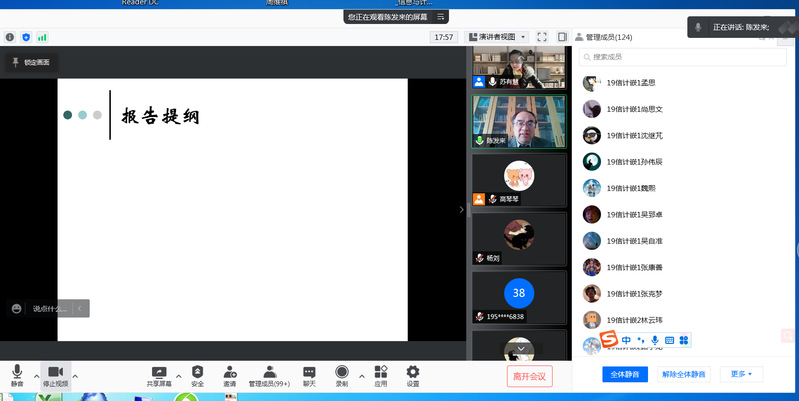Viewport: 799px width, 401px height.
Task: Click the unmute all button
Action: (683, 374)
